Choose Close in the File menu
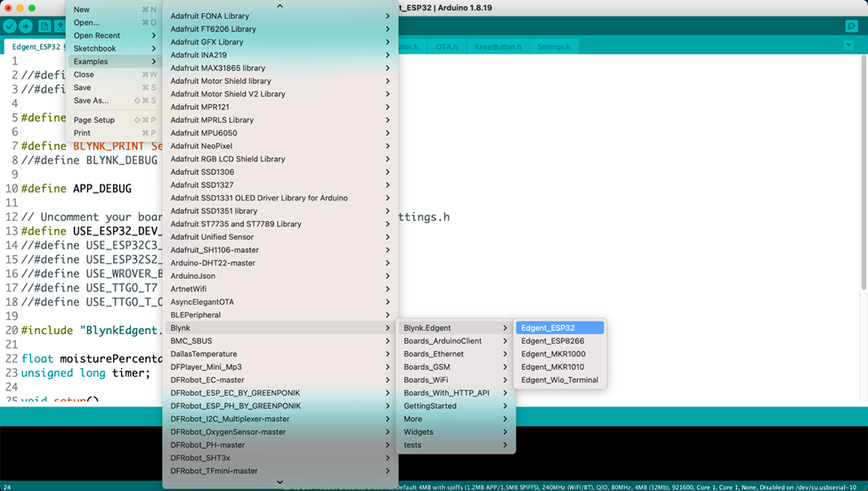 tap(114, 75)
